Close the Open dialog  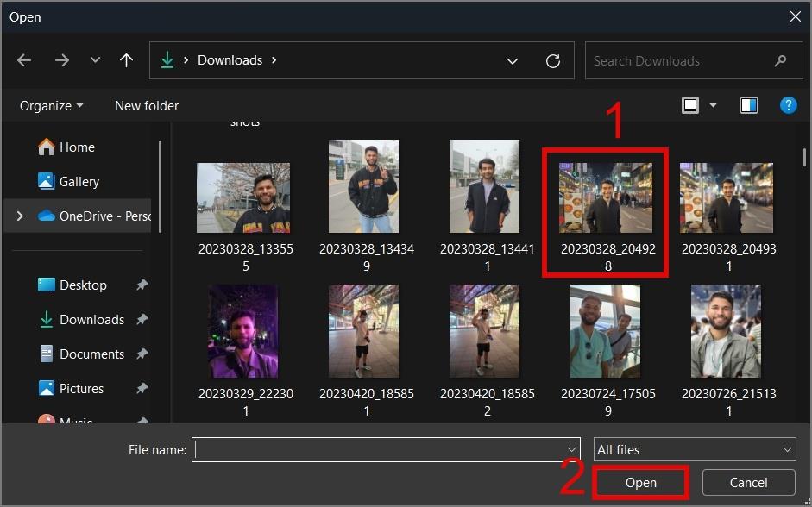coord(796,17)
